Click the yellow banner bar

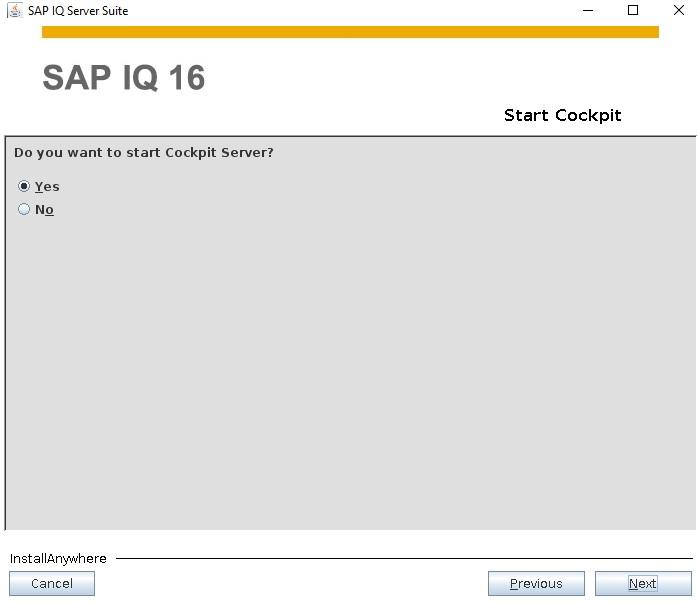click(350, 32)
